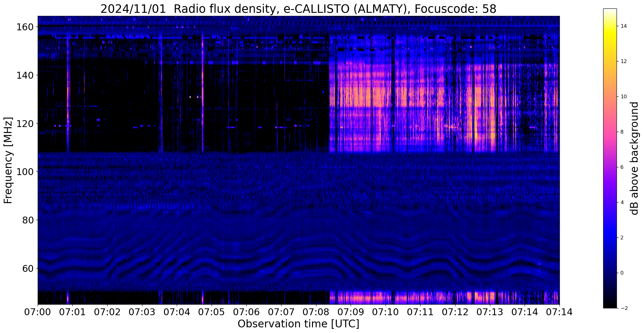The image size is (644, 333).
Task: Click the 07:05 time tick label
Action: [212, 312]
